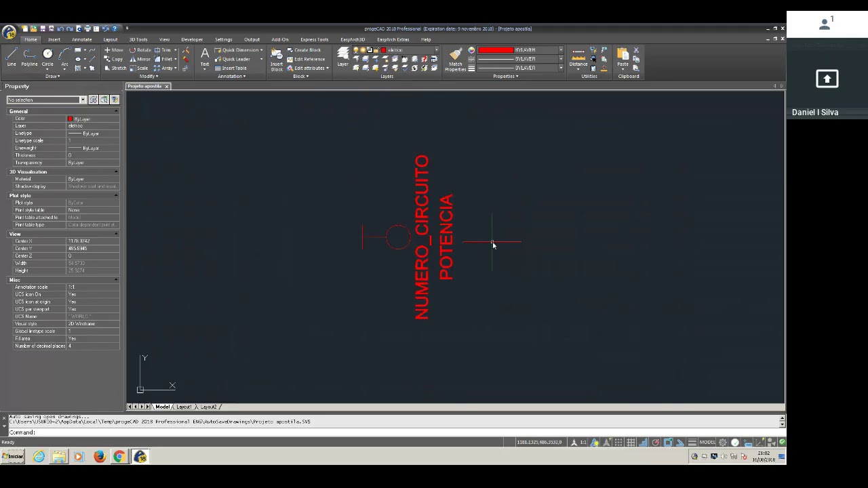Use the Mirror command
Screen dimensions: 868x488
pos(140,59)
